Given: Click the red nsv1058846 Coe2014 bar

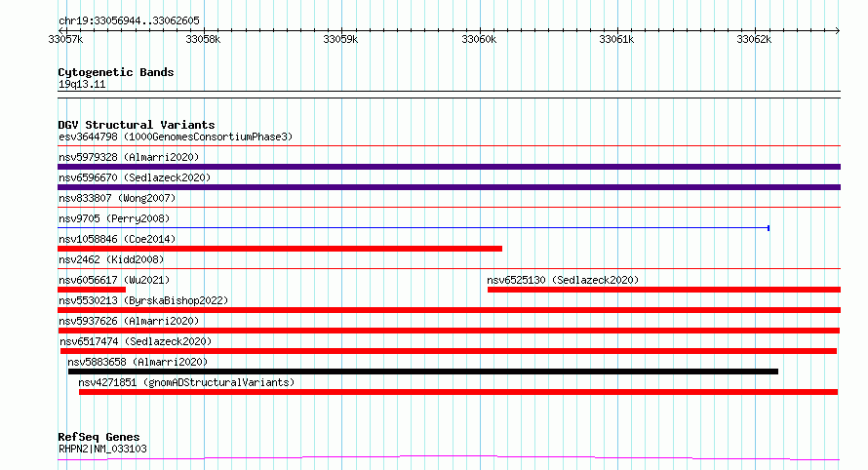Looking at the screenshot, I should click(x=280, y=249).
